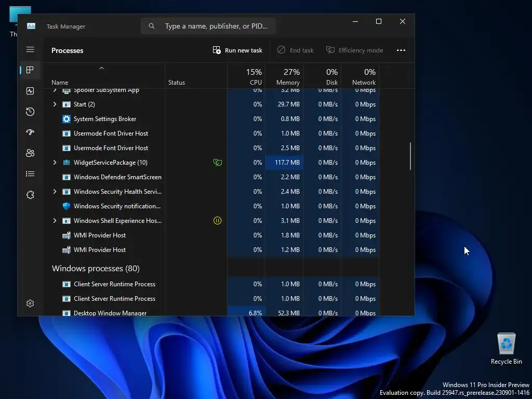The height and width of the screenshot is (399, 532).
Task: Close the Task Manager window
Action: click(403, 21)
